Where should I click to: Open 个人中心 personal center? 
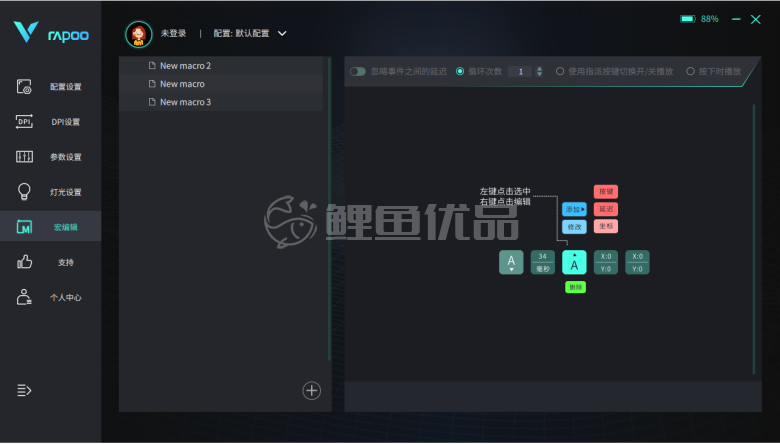point(50,297)
